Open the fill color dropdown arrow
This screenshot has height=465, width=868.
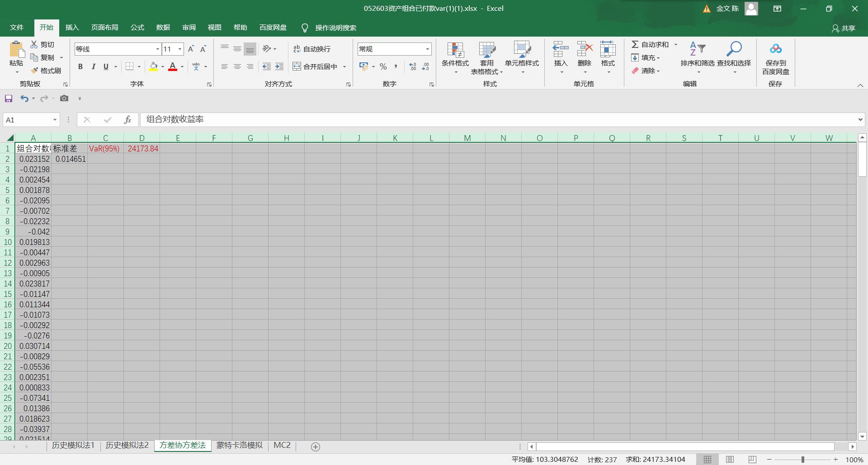[x=163, y=66]
